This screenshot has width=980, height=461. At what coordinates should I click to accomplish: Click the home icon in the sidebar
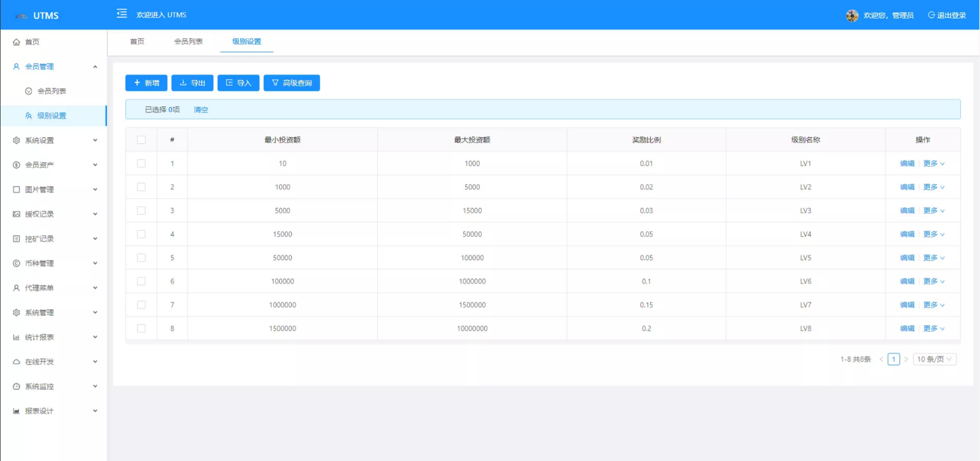(x=17, y=42)
